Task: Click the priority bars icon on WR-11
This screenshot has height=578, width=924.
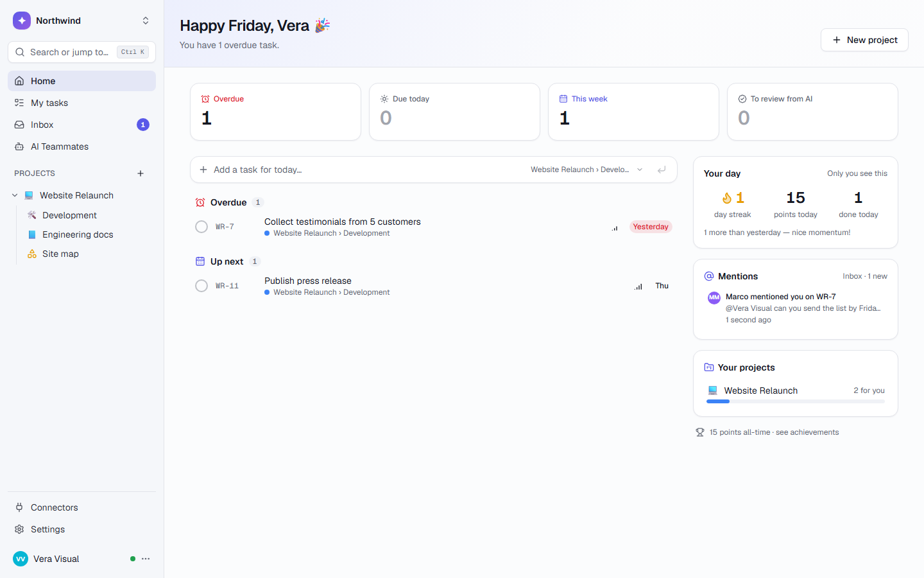Action: (x=638, y=286)
